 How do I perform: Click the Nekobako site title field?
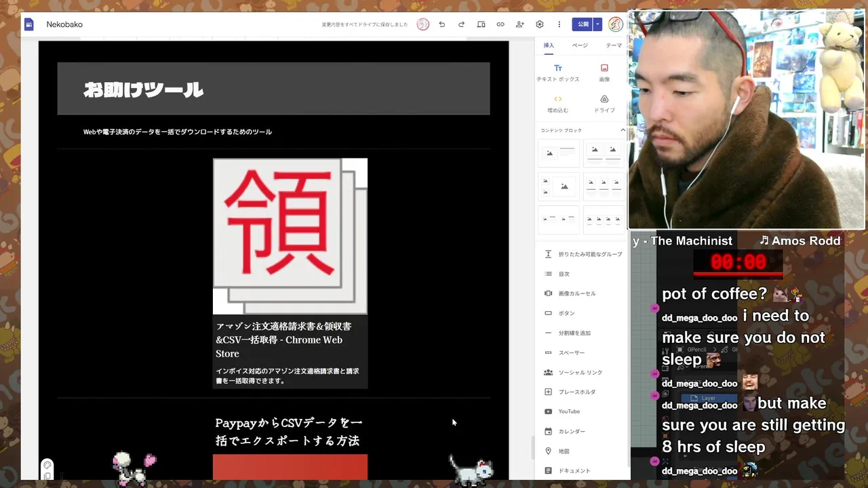64,24
